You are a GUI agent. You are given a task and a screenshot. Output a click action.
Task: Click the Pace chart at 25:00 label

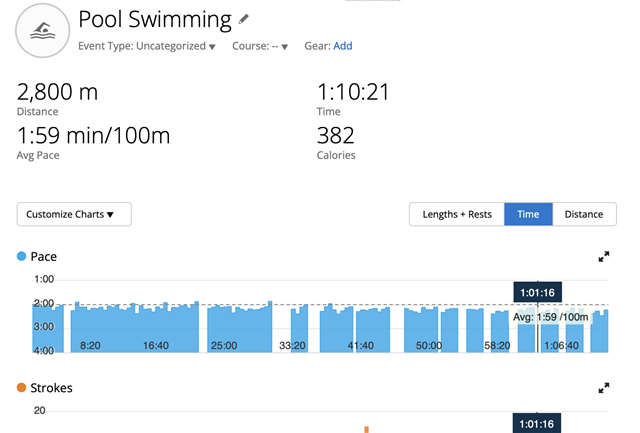click(223, 345)
